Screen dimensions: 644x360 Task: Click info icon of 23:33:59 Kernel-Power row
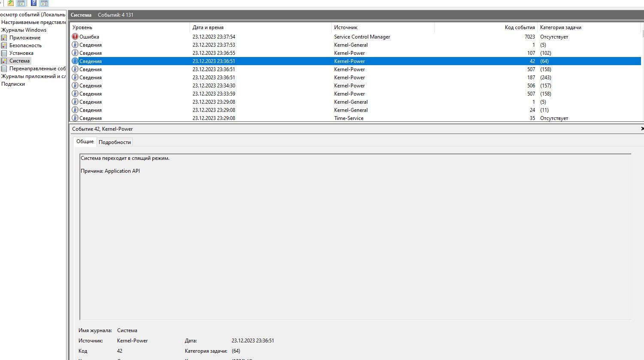(75, 94)
